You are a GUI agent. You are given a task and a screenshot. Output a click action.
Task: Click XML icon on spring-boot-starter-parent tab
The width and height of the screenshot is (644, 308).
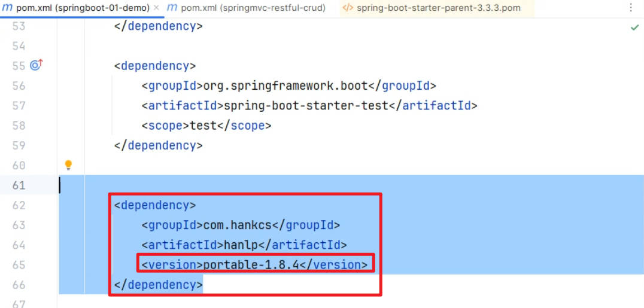tap(347, 8)
